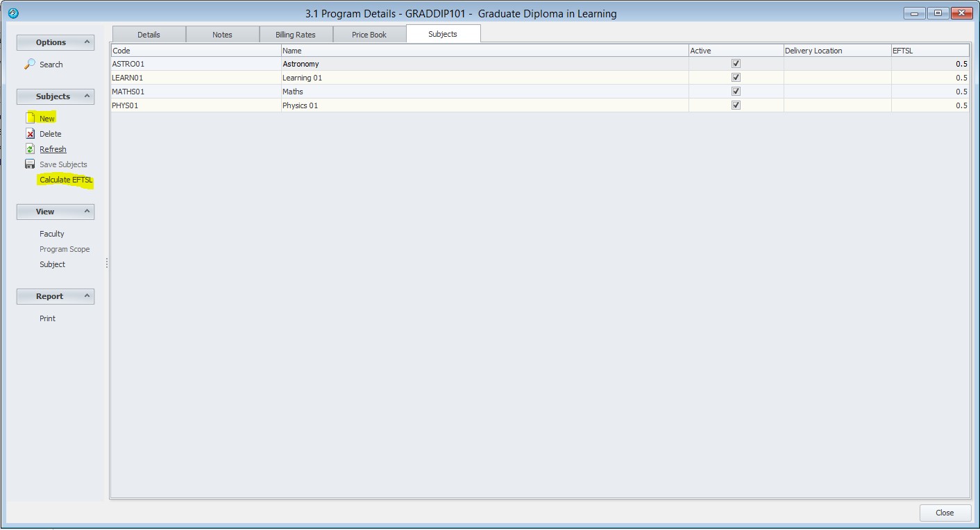Open the Price Book tab

(x=369, y=35)
